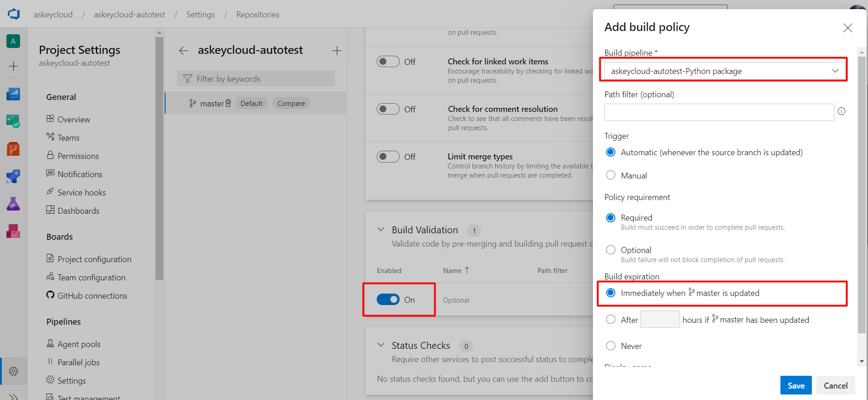Click the add new item plus in sidebar
Viewport: 868px width, 400px height.
click(13, 66)
